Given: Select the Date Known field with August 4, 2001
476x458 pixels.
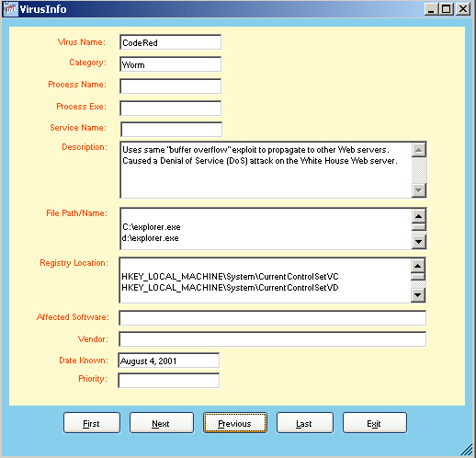Looking at the screenshot, I should pyautogui.click(x=169, y=361).
